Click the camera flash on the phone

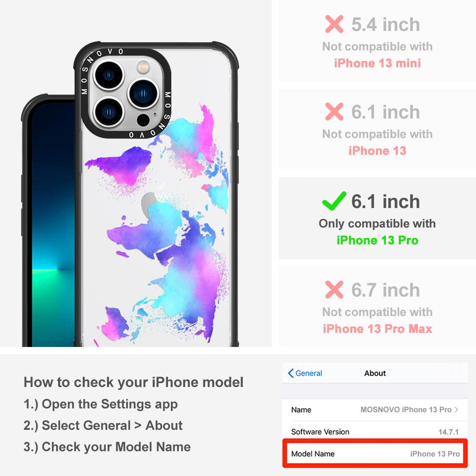[x=143, y=67]
